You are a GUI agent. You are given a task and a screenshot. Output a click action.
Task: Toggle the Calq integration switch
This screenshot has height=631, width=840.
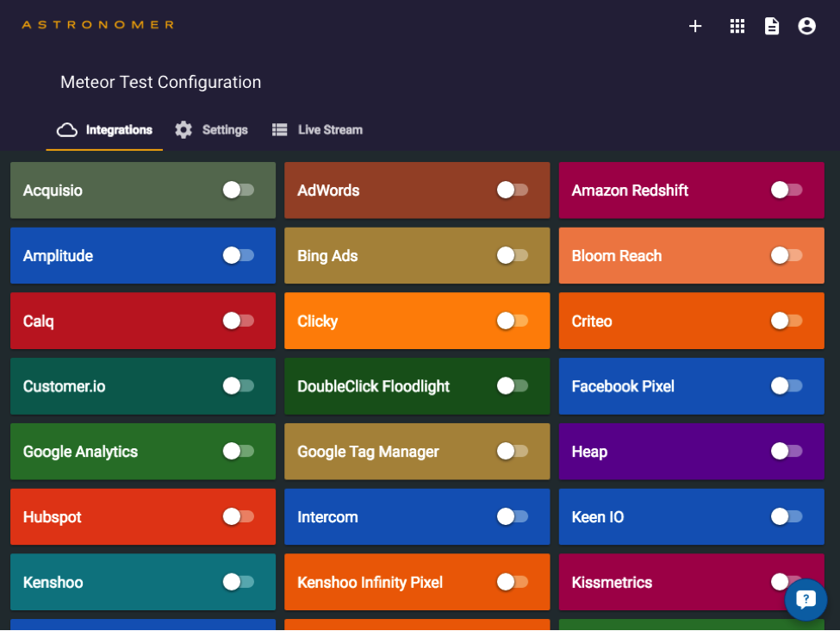pyautogui.click(x=239, y=321)
